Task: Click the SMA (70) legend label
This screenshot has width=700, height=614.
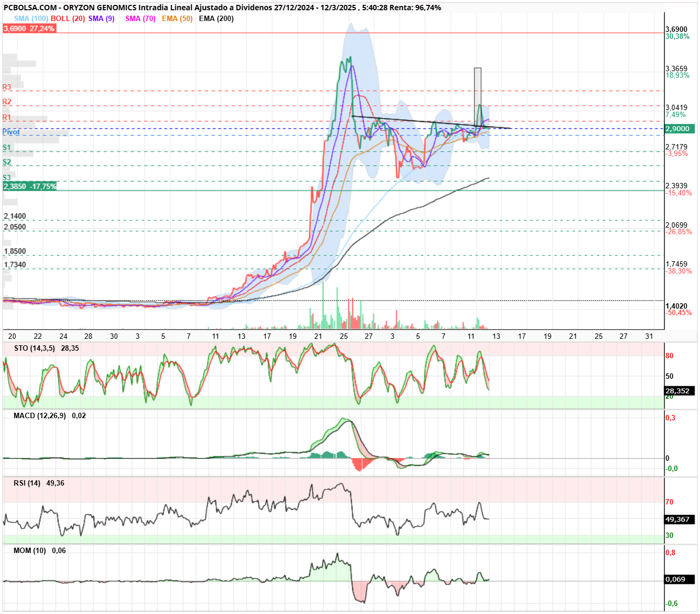Action: 140,18
